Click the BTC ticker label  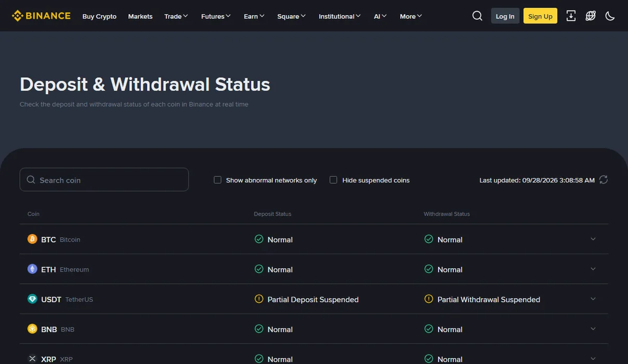point(49,240)
